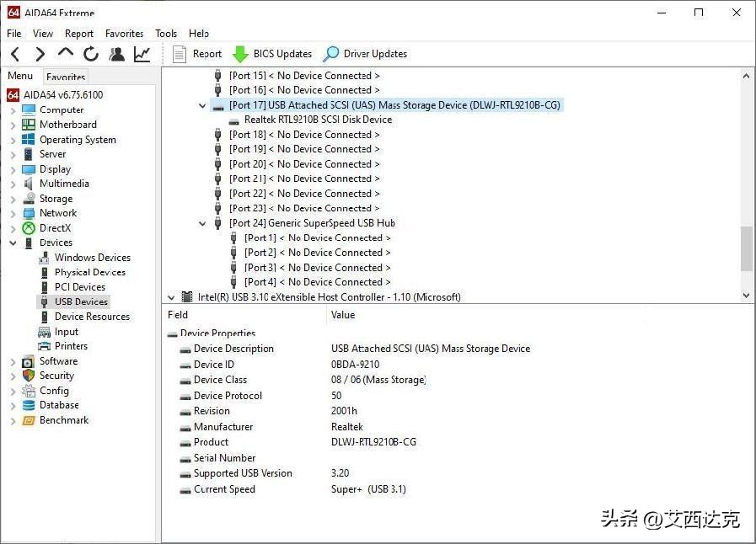Click the refresh arrow in the toolbar
Image resolution: width=756 pixels, height=544 pixels.
pyautogui.click(x=91, y=53)
